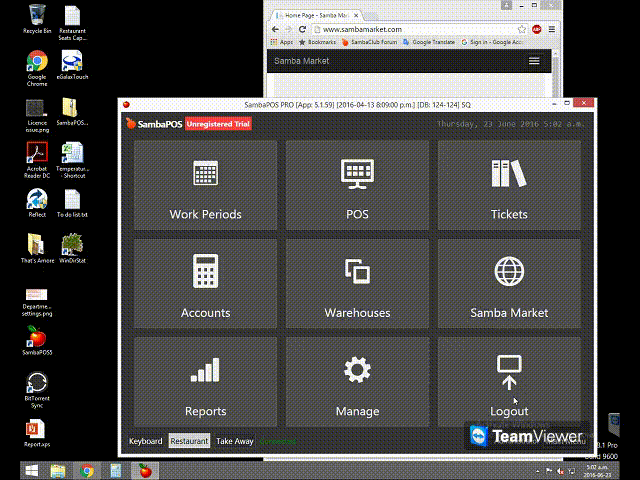Click the Unregistered Trial badge

[218, 124]
